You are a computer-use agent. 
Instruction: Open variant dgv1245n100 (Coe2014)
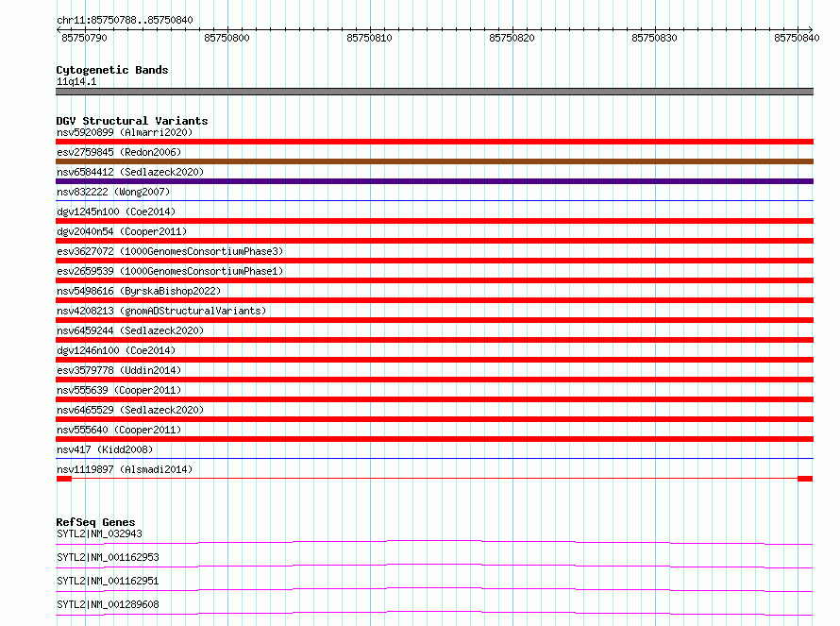coord(116,211)
